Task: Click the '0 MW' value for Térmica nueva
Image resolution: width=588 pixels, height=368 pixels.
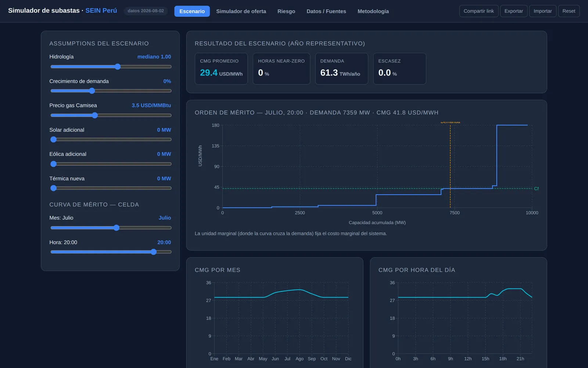Action: 164,178
